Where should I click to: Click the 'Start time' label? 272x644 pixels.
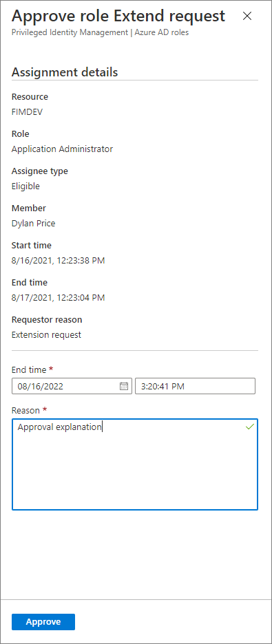click(32, 246)
